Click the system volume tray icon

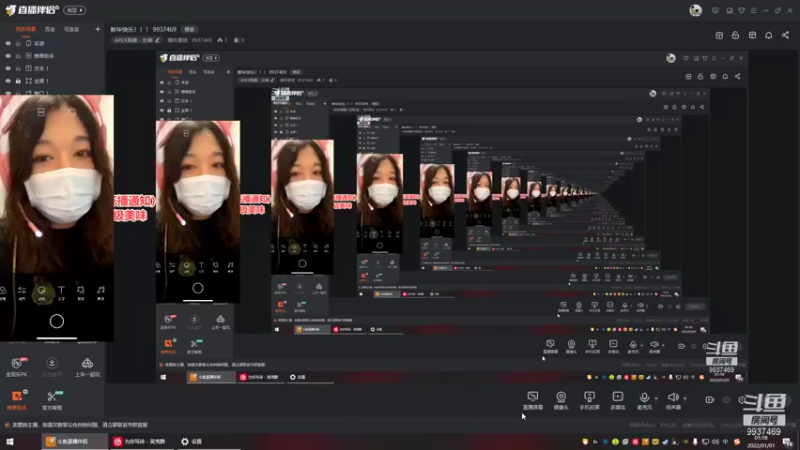point(715,442)
